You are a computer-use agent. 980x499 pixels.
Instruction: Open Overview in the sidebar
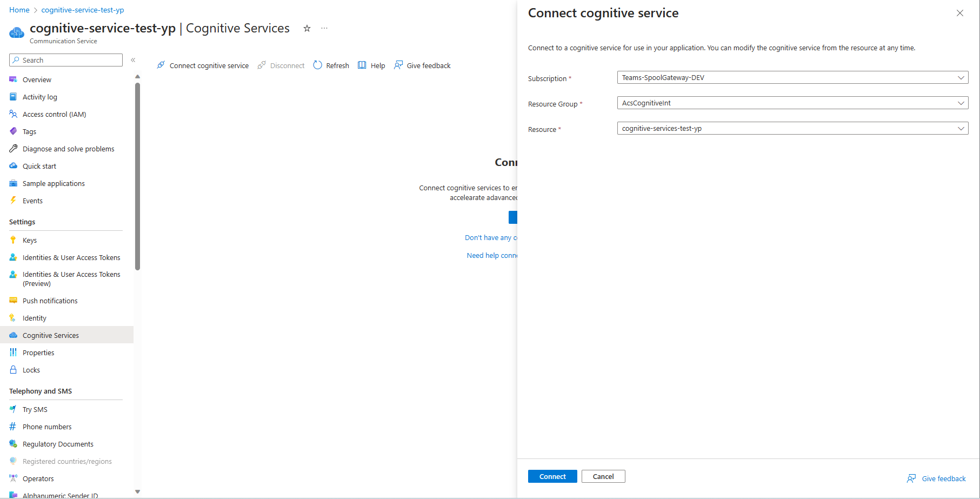(x=37, y=80)
